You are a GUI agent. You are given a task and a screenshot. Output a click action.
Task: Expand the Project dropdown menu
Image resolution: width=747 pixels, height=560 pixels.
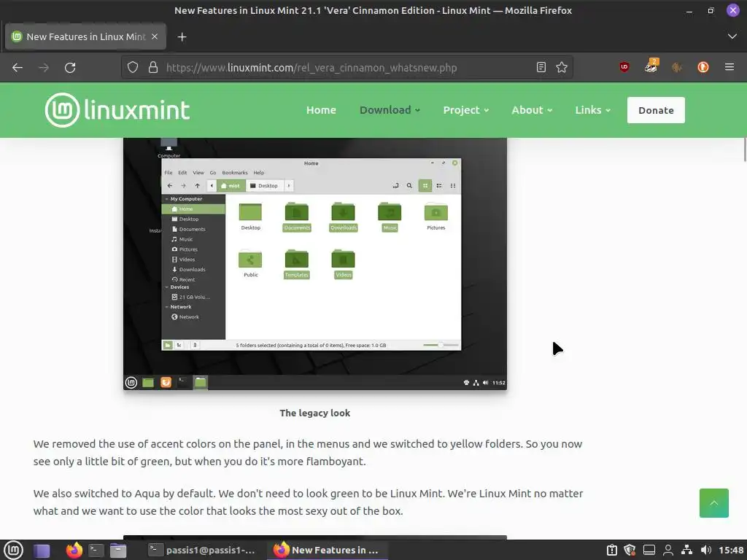(x=466, y=110)
